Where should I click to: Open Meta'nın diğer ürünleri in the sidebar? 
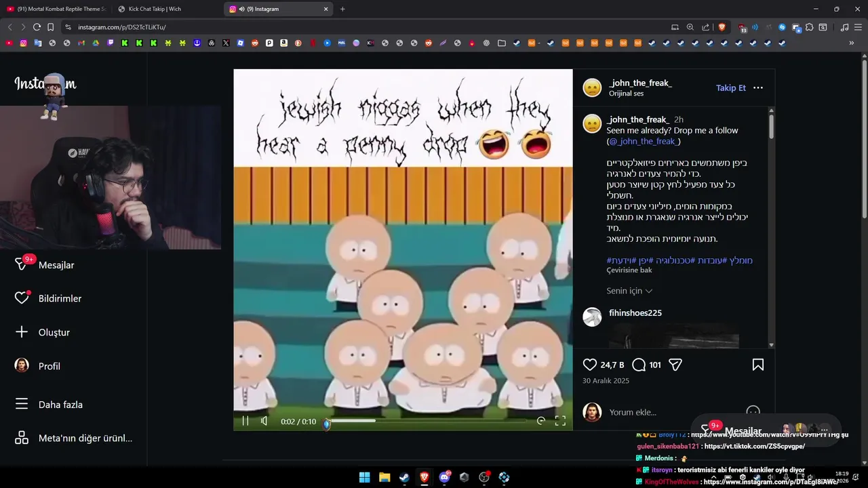click(73, 438)
